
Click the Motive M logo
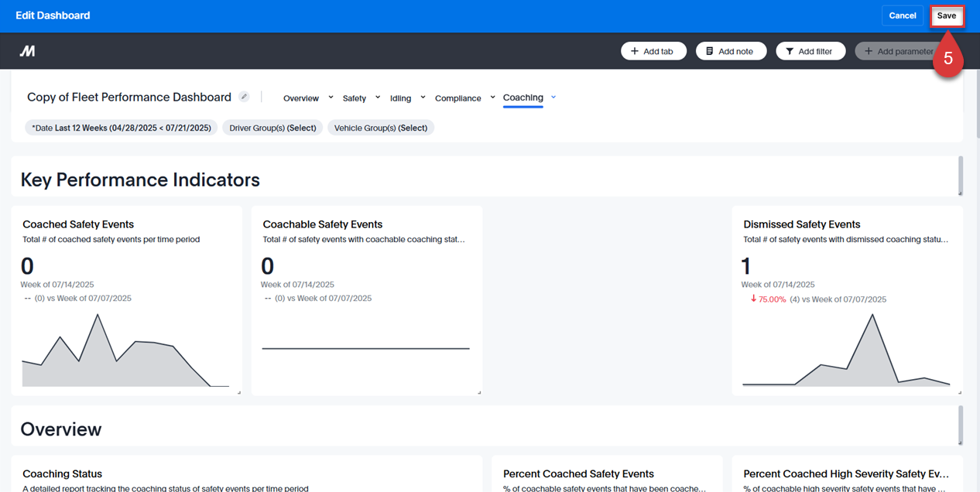(27, 50)
